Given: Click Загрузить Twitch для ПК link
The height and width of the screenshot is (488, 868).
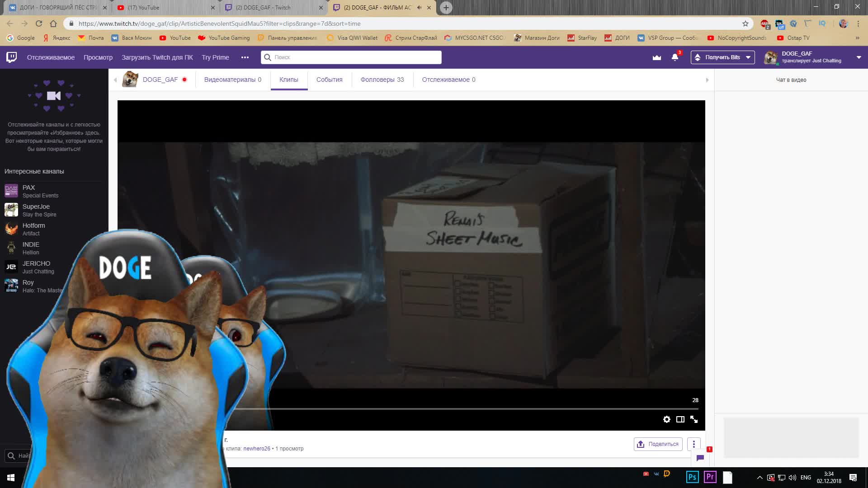Looking at the screenshot, I should click(157, 57).
